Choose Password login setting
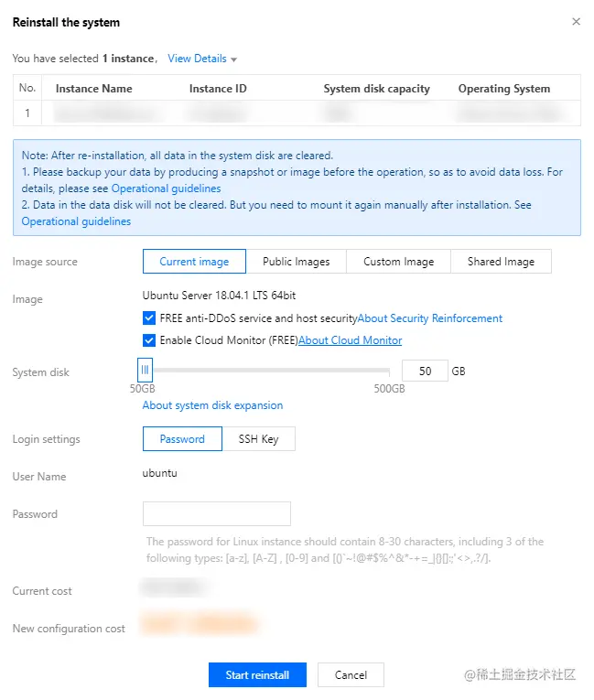The image size is (594, 700). tap(182, 439)
